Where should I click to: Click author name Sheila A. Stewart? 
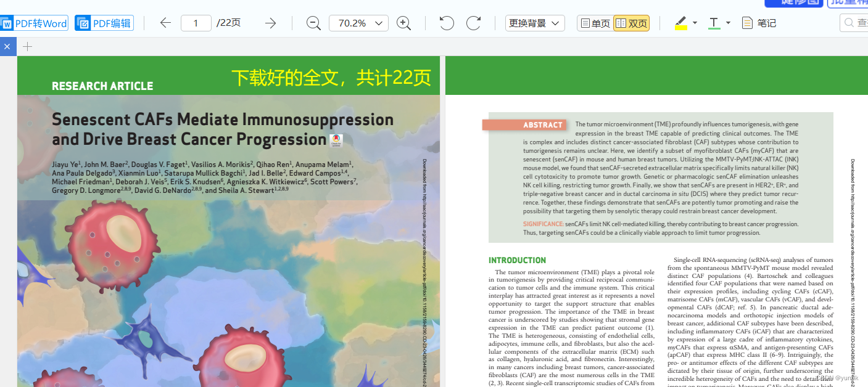[x=247, y=190]
